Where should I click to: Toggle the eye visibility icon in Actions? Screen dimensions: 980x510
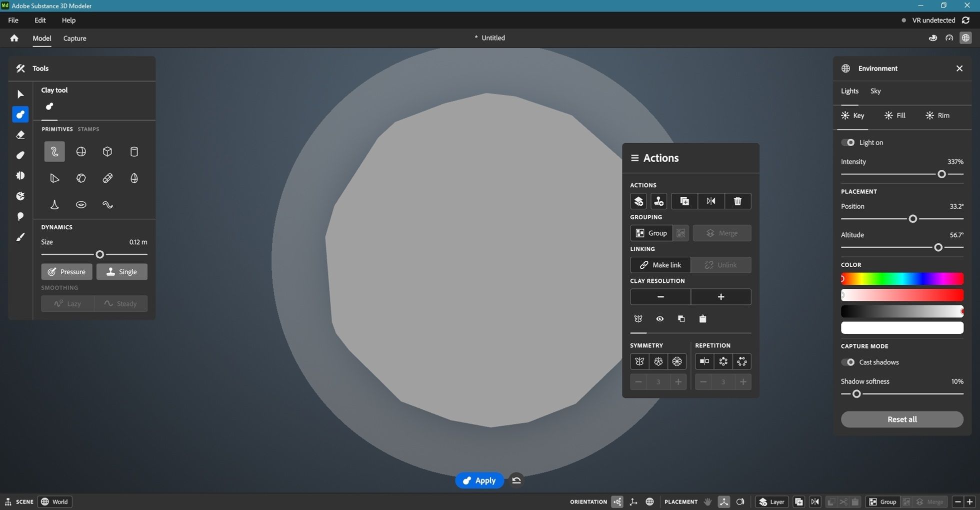pos(659,319)
